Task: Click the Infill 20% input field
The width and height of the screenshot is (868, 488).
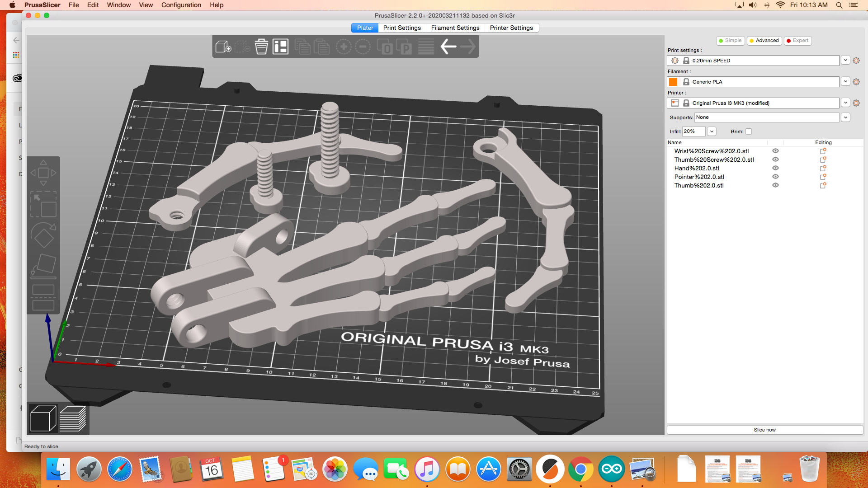Action: click(x=693, y=131)
